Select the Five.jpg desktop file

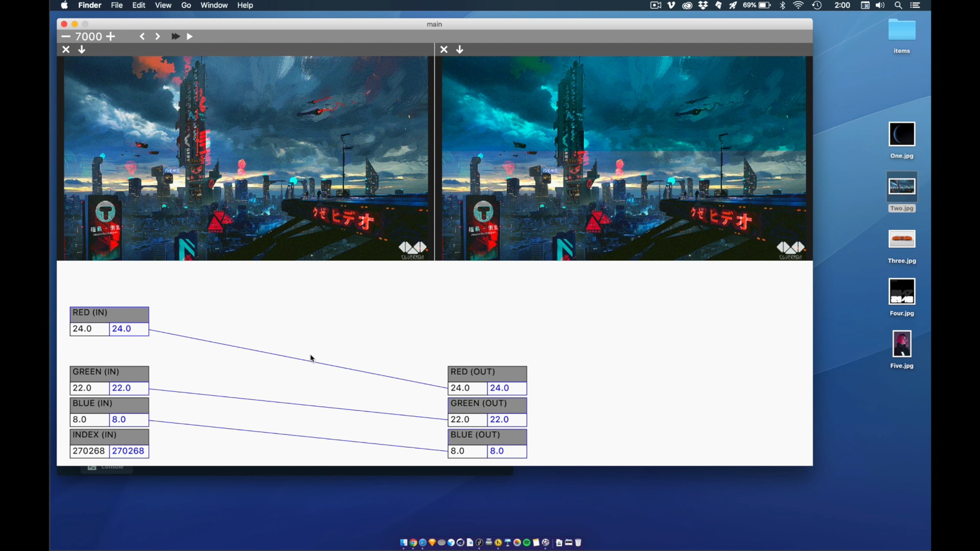coord(902,350)
